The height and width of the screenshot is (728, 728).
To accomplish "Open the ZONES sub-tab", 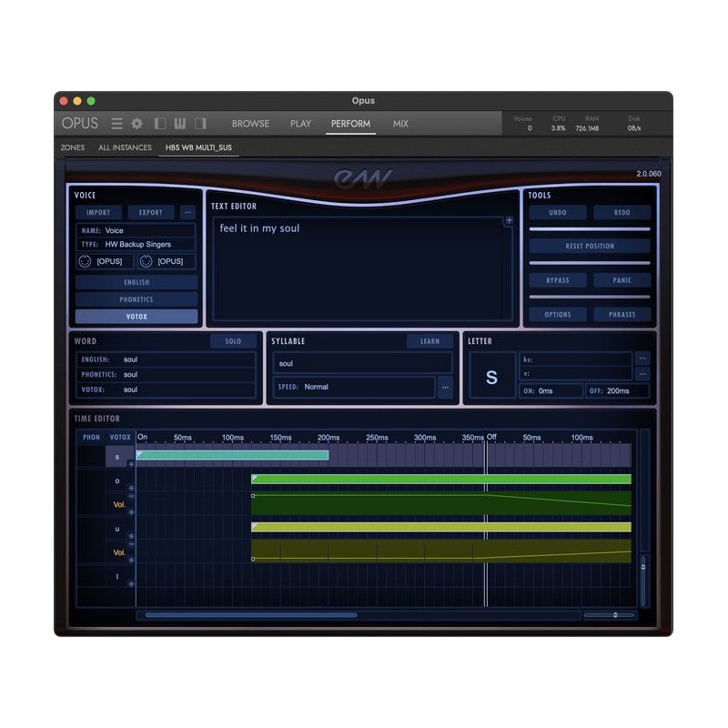I will coord(73,147).
